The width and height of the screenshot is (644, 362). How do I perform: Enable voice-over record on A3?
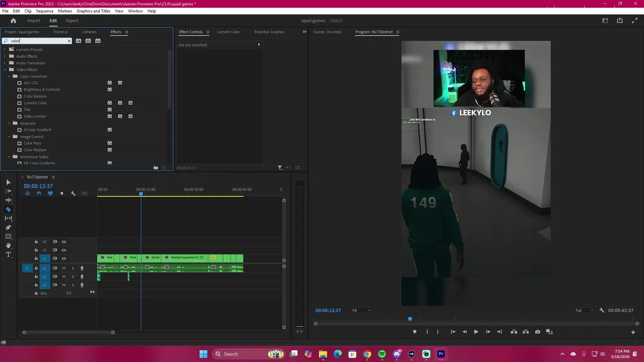pyautogui.click(x=82, y=285)
